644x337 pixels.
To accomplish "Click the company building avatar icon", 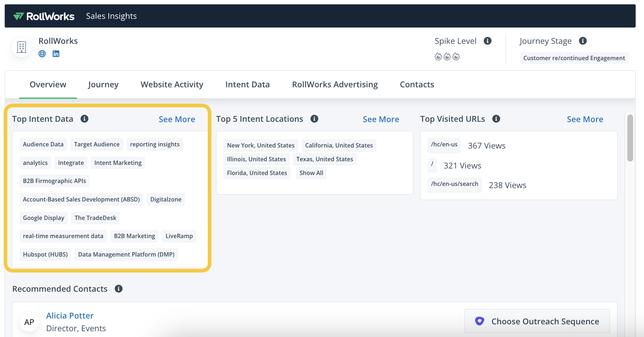I will [22, 47].
